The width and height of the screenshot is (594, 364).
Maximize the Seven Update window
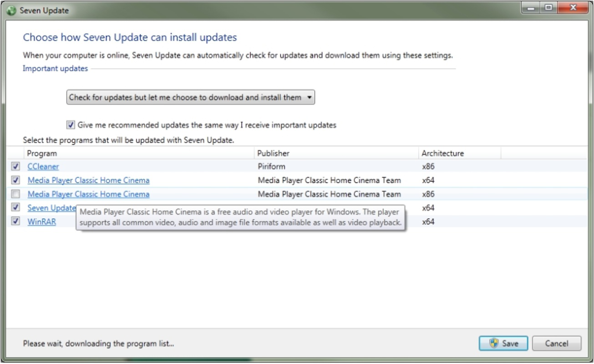pyautogui.click(x=548, y=8)
